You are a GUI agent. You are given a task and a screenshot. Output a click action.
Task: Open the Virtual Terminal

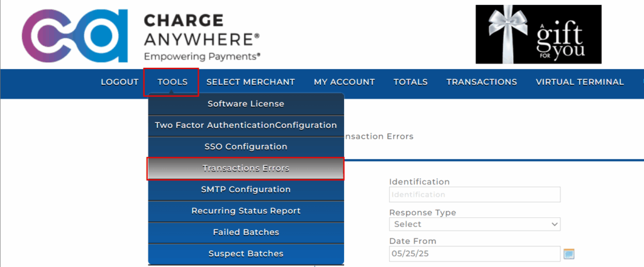click(579, 82)
